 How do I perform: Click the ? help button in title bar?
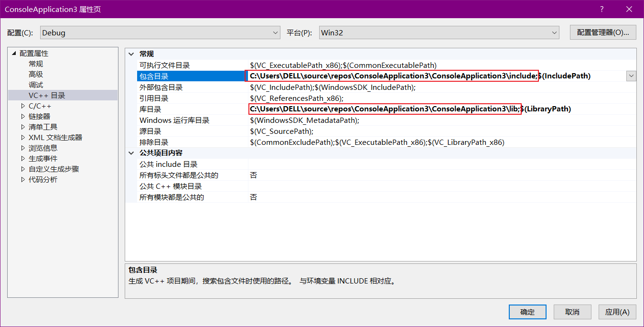tap(602, 9)
